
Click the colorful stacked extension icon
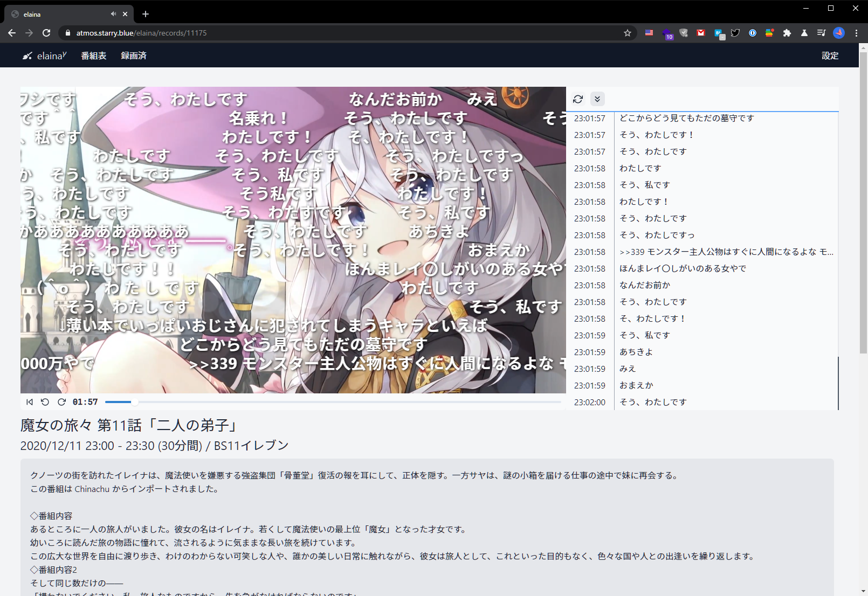click(x=769, y=33)
